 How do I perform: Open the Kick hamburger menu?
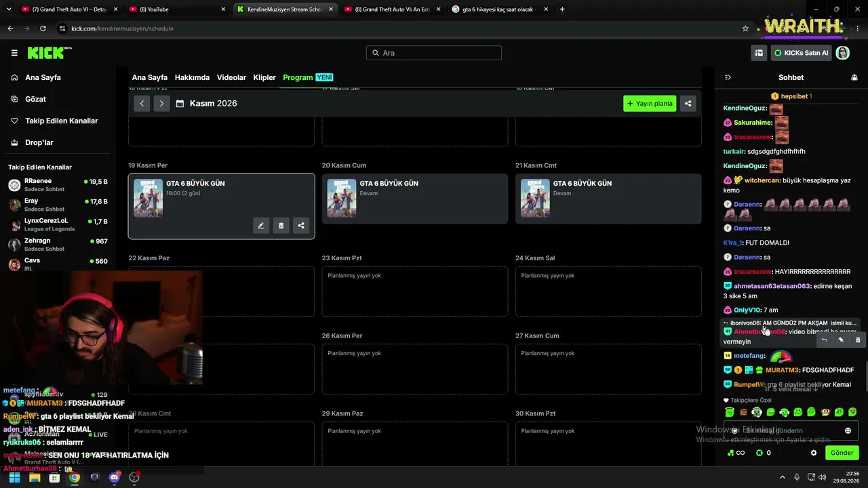pos(14,53)
